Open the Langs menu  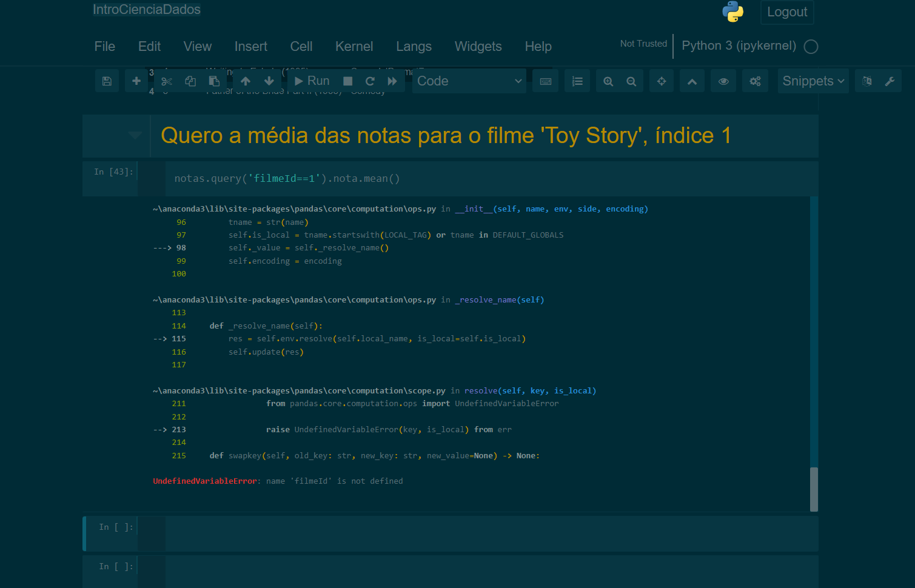414,47
